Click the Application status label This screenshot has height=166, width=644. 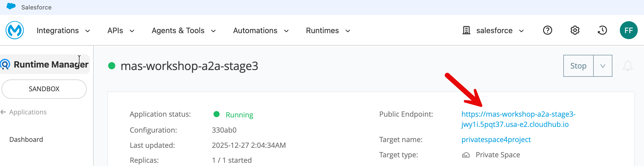click(x=160, y=114)
